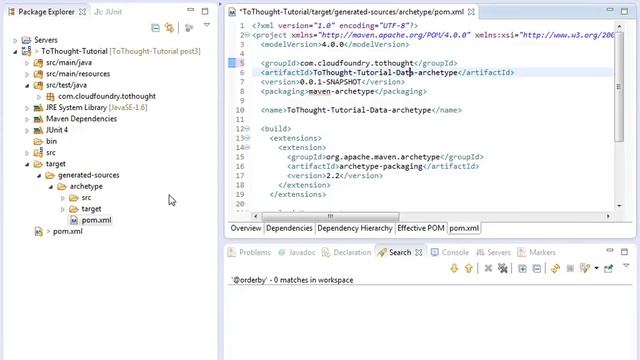This screenshot has width=640, height=360.
Task: Expand the src folder under archetype
Action: (x=62, y=198)
